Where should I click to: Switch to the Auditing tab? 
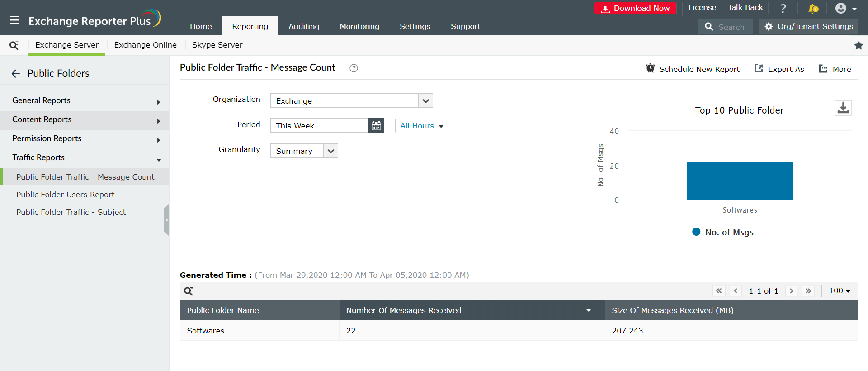click(304, 26)
